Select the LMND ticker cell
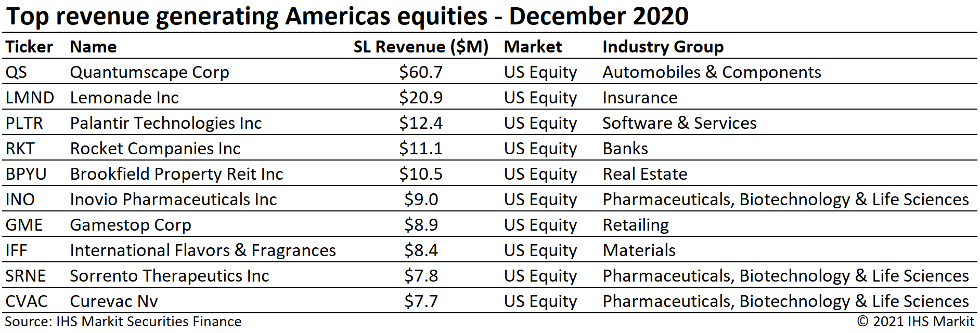Viewport: 980px width, 333px height. pos(30,98)
